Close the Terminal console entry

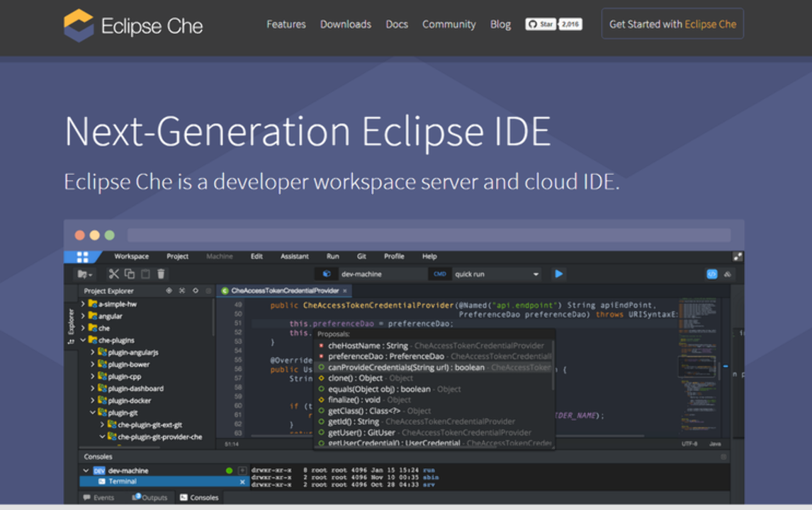coord(242,482)
